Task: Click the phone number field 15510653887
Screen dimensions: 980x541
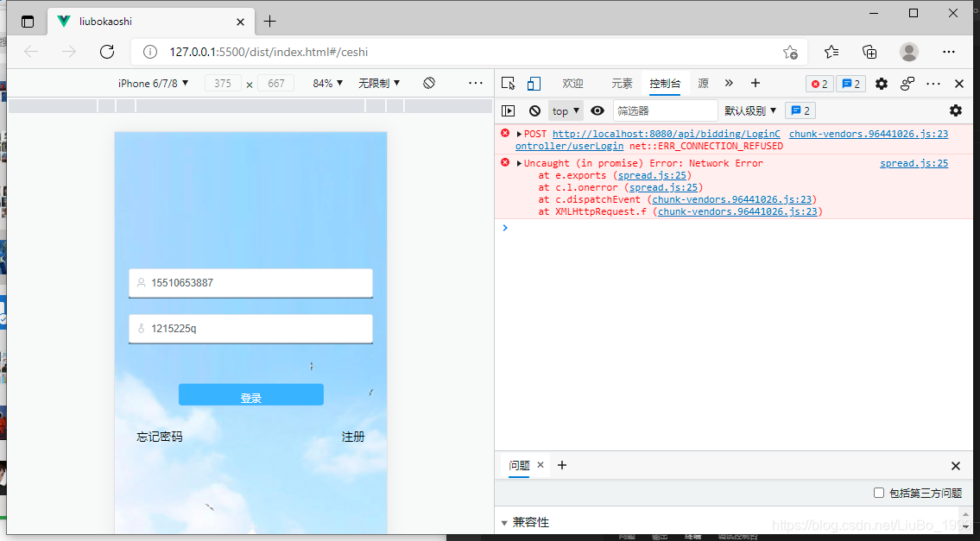Action: (x=250, y=283)
